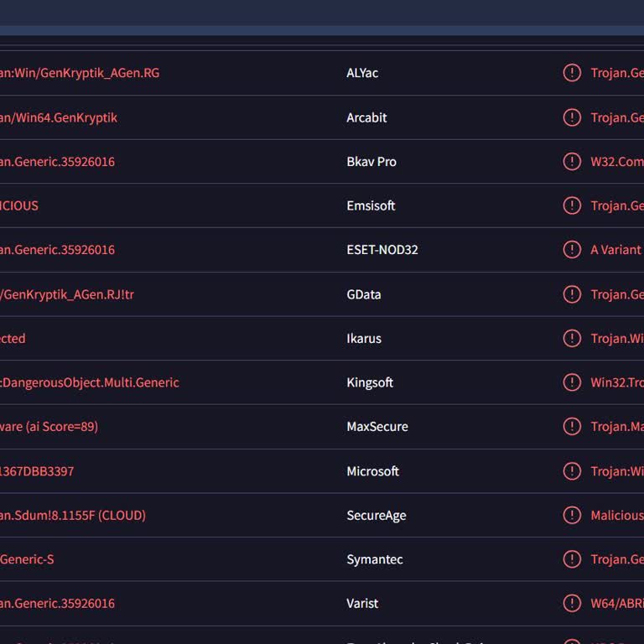Click the warning icon beside Arcabit result
644x644 pixels.
pos(572,117)
